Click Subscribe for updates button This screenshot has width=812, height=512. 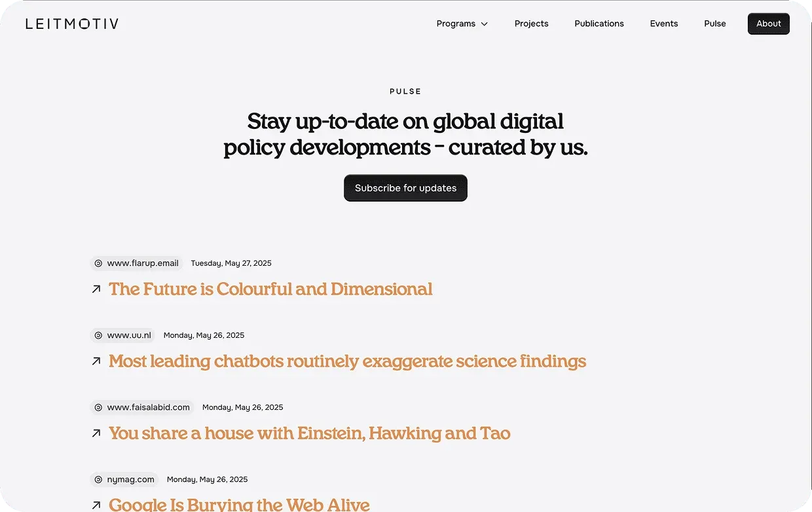coord(405,188)
